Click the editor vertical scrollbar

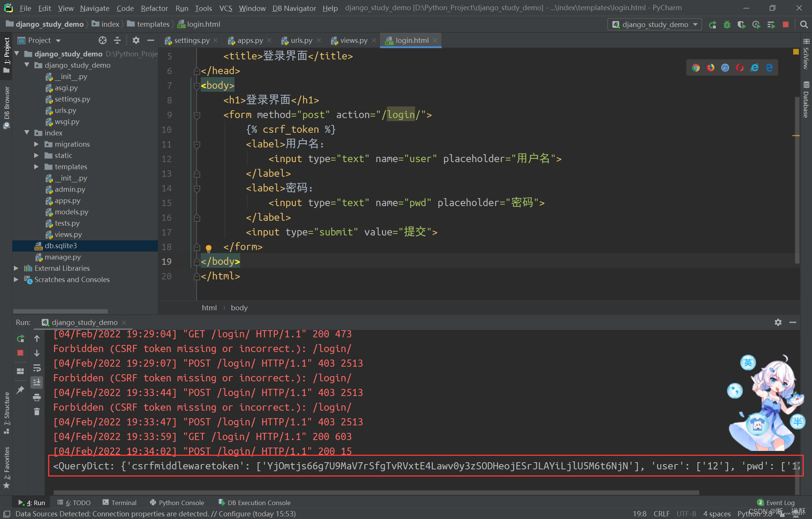click(x=797, y=181)
